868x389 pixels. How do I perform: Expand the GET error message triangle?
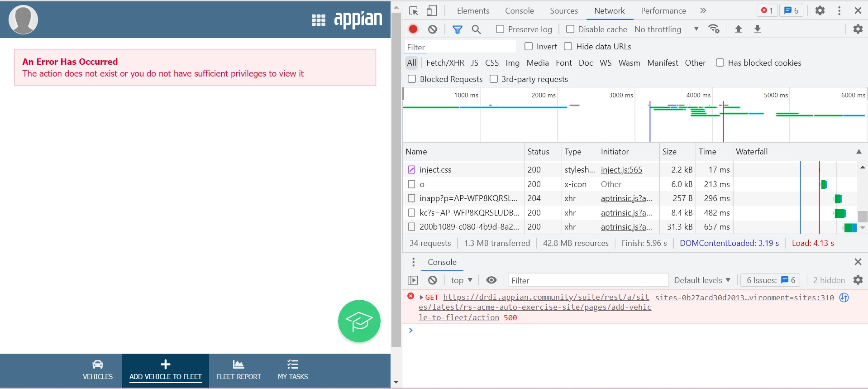[421, 298]
